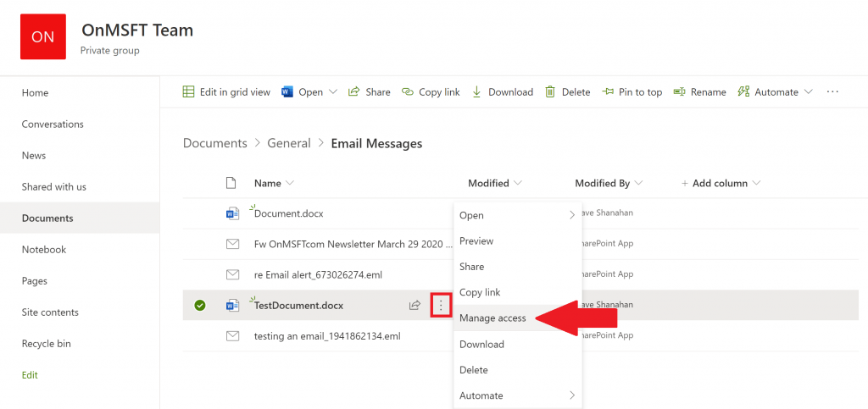Screen dimensions: 868x409
Task: Click the file type column header icon
Action: pos(231,183)
